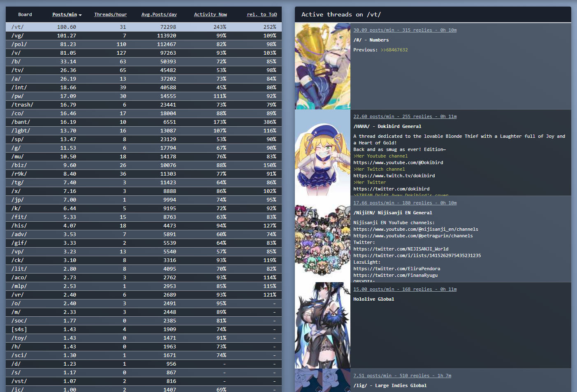The height and width of the screenshot is (392, 577).
Task: Open the 22.60 posts/min thread link
Action: 405,116
